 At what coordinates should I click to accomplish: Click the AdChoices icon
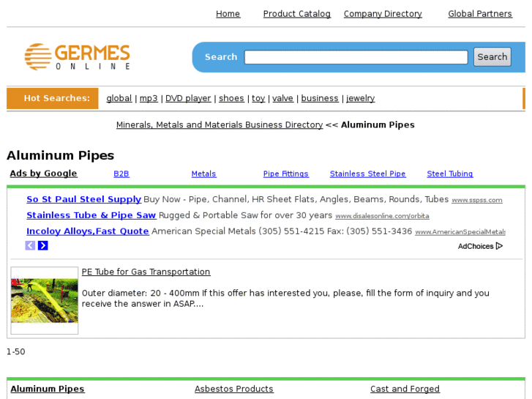(499, 246)
